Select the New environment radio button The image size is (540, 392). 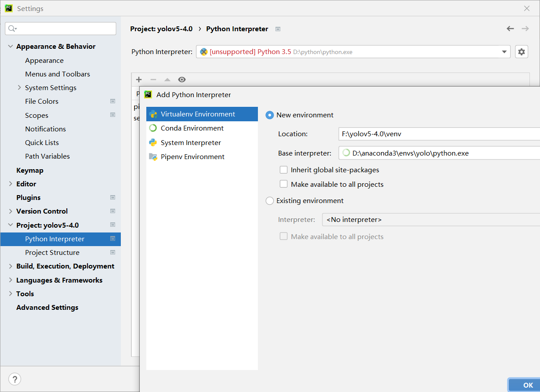(x=270, y=115)
